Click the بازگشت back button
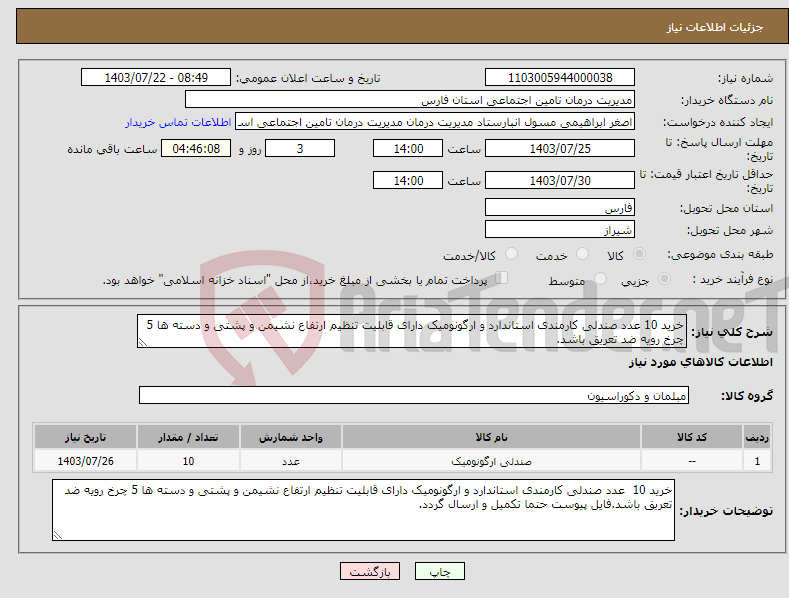This screenshot has width=789, height=598. (x=370, y=571)
